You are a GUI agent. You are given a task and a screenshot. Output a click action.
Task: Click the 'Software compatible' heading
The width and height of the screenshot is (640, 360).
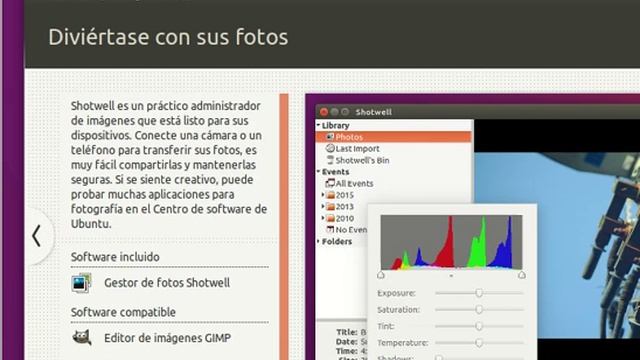coord(123,312)
